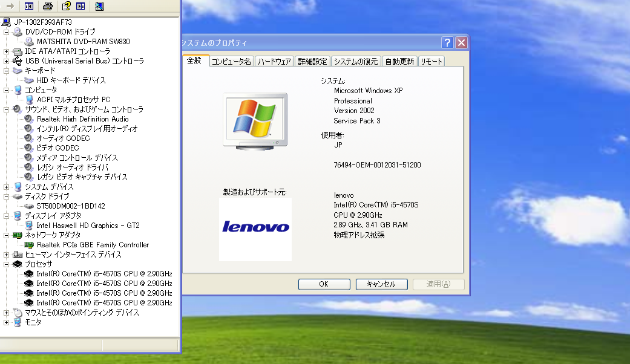Select the モニタ monitor category icon
The image size is (630, 364).
tap(18, 322)
